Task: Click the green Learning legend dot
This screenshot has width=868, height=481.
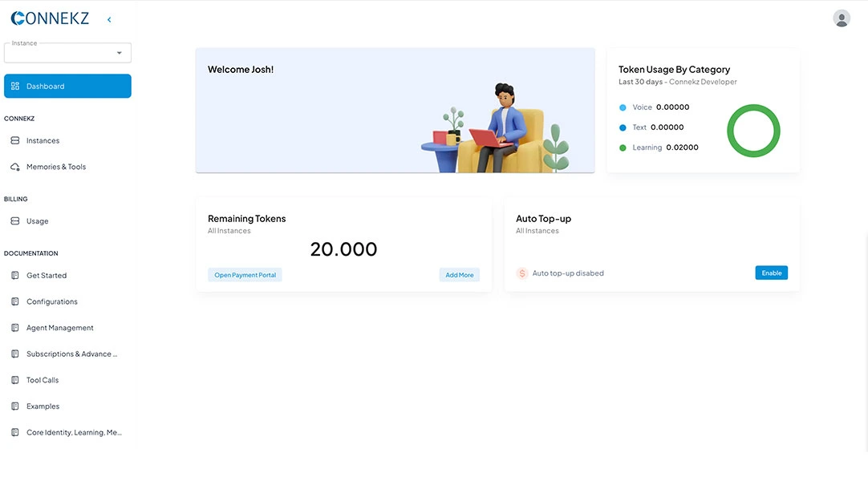Action: click(x=623, y=148)
